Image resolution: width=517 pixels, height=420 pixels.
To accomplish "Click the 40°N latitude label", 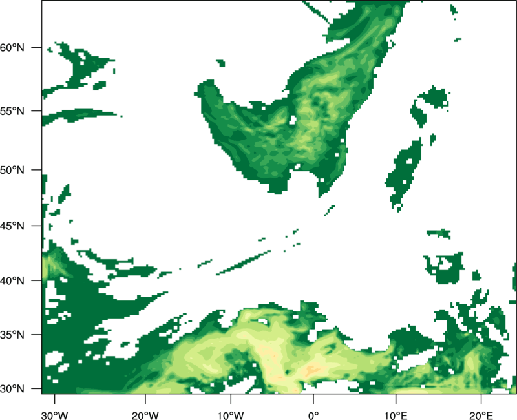I will [x=12, y=281].
